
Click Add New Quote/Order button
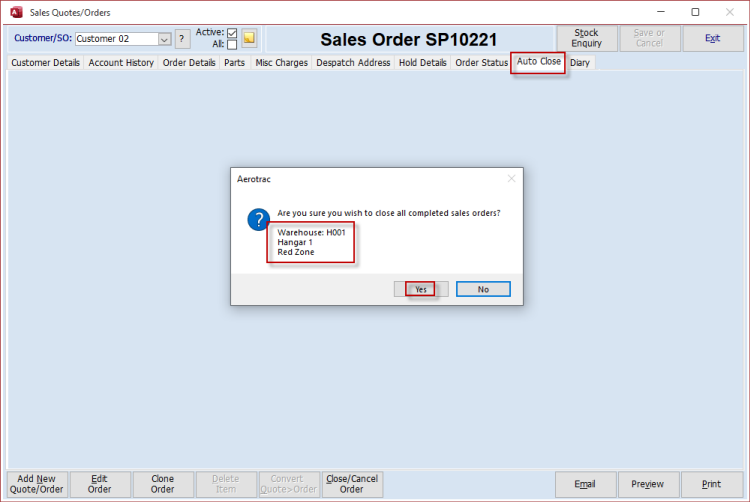[38, 484]
